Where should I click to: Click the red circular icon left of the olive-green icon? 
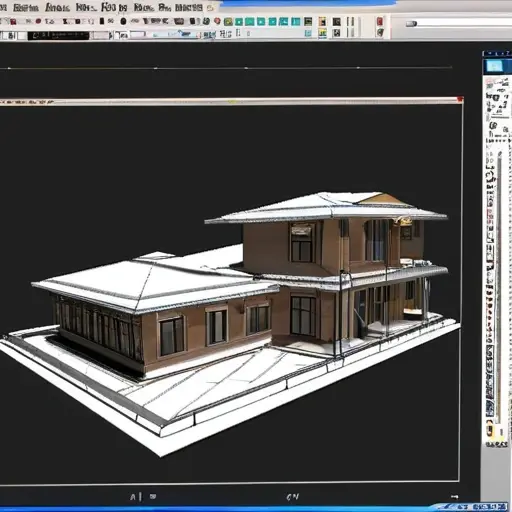point(217,21)
